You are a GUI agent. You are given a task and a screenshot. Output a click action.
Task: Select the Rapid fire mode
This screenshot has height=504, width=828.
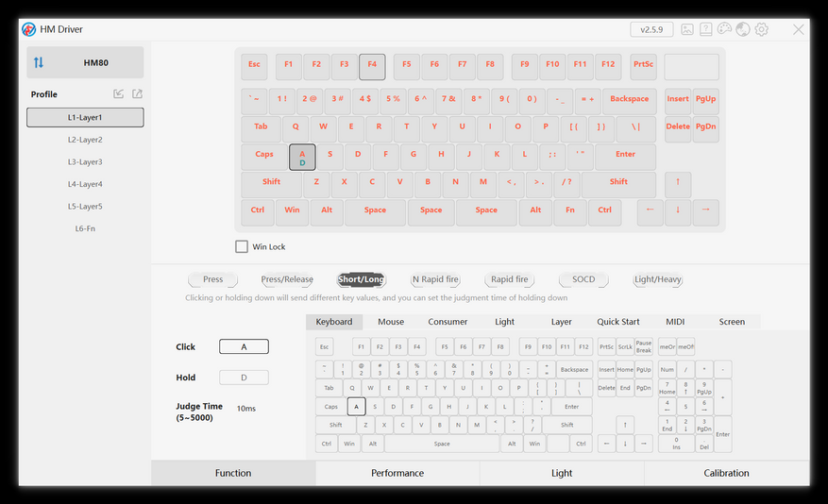click(x=510, y=279)
